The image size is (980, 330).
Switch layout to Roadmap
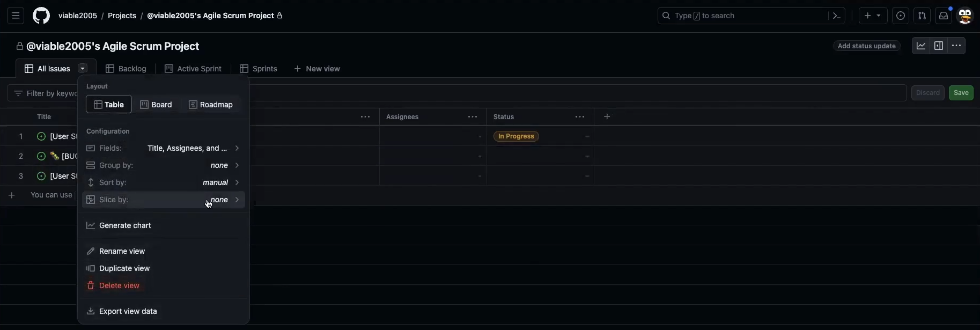211,105
